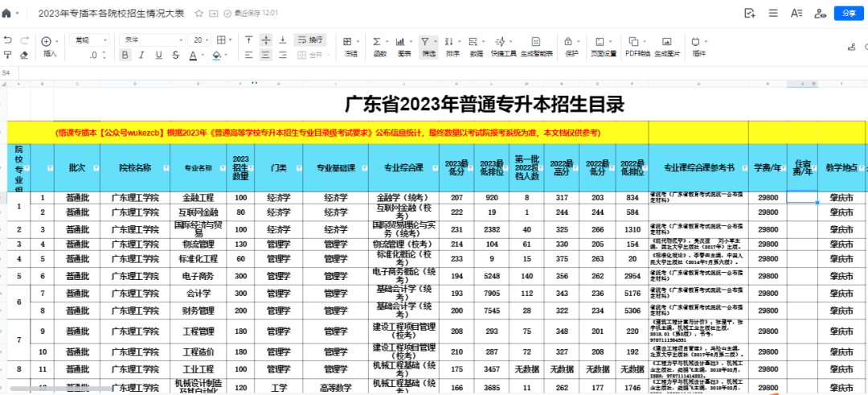This screenshot has width=868, height=395.
Task: Open the 常规 number format dropdown
Action: 89,40
